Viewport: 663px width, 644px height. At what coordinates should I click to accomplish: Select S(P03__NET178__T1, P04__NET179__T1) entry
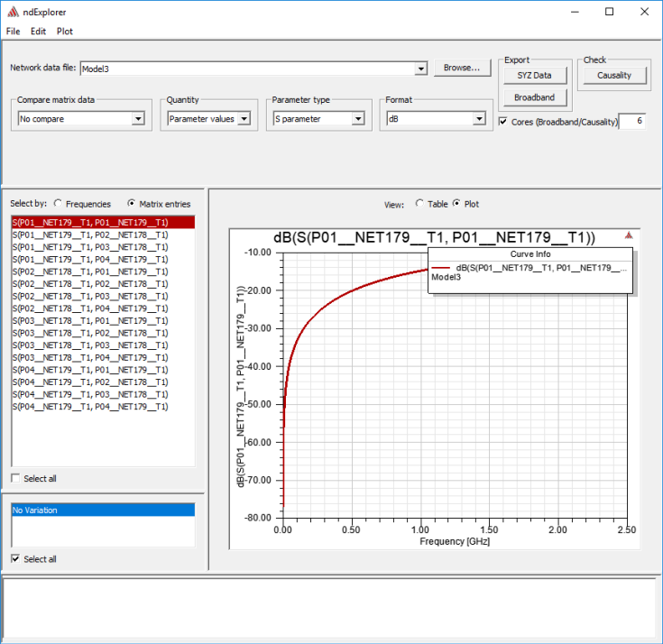[x=103, y=357]
